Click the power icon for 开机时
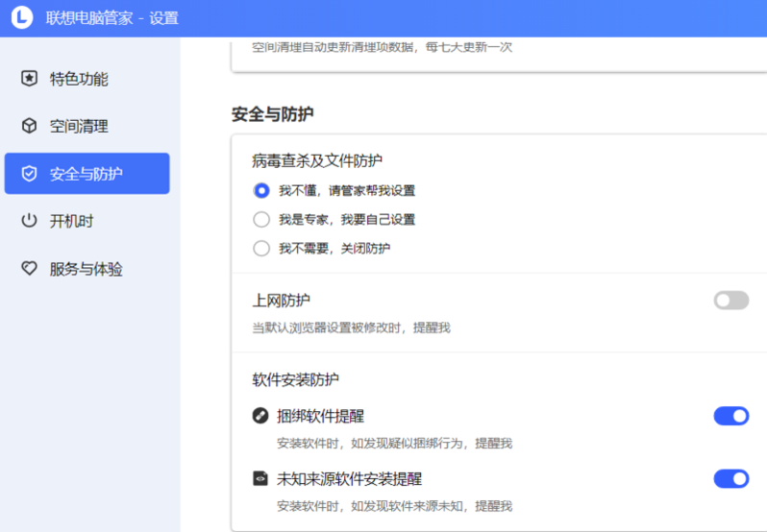Image resolution: width=767 pixels, height=532 pixels. 30,221
